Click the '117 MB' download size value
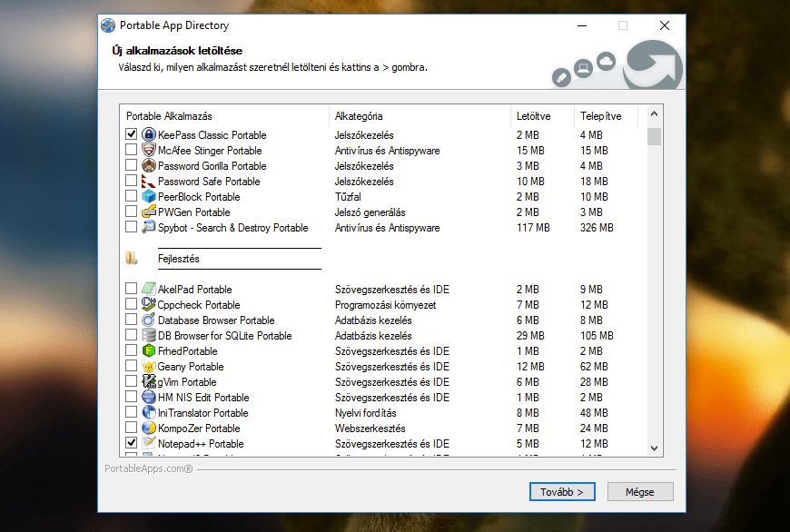This screenshot has height=532, width=790. coord(533,228)
